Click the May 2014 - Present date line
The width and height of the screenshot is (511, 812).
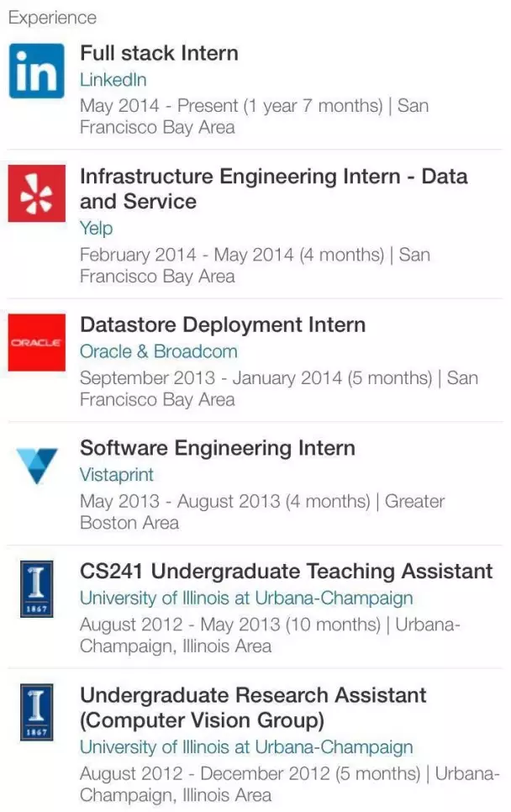point(254,117)
